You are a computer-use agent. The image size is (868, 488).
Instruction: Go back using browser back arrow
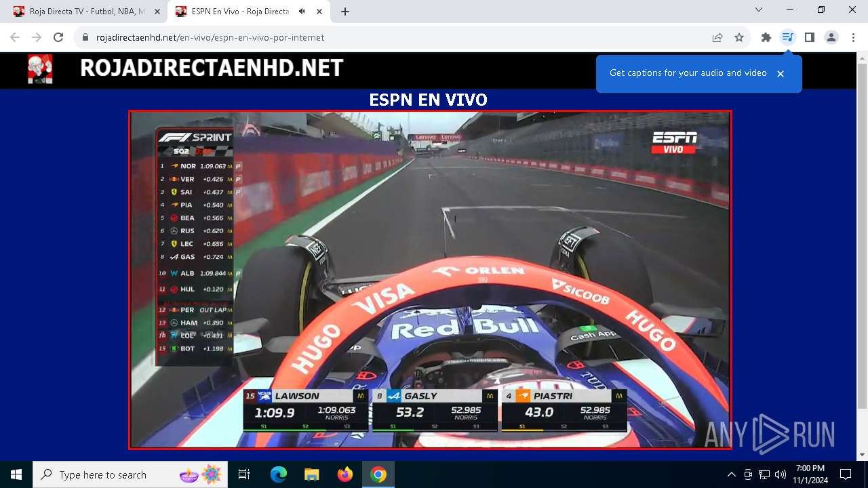(15, 37)
